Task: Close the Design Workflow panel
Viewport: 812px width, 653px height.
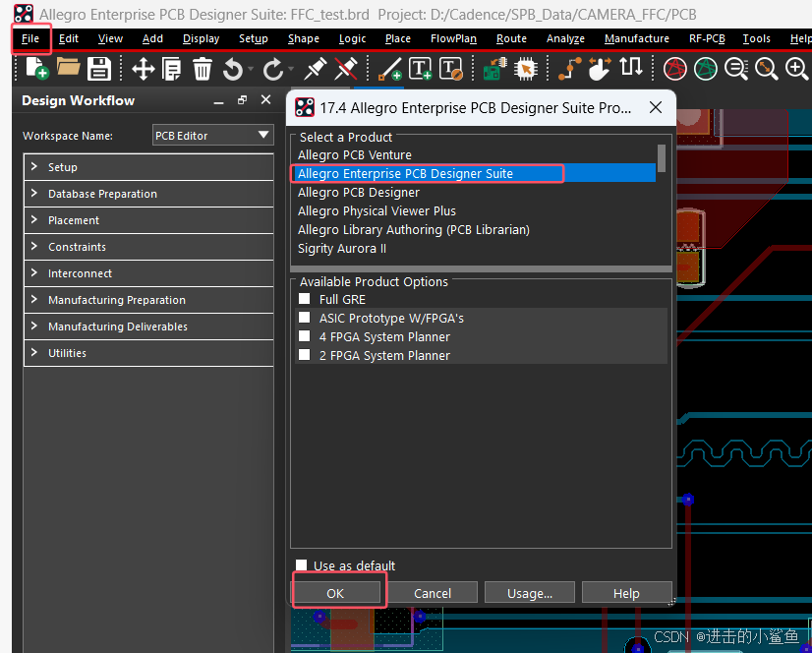Action: coord(265,100)
